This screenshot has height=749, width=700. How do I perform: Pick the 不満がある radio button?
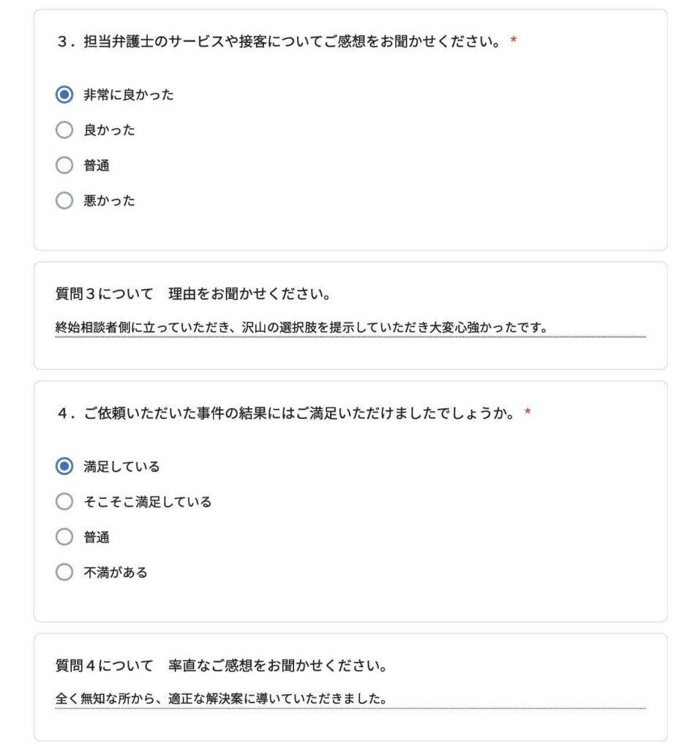click(x=64, y=572)
